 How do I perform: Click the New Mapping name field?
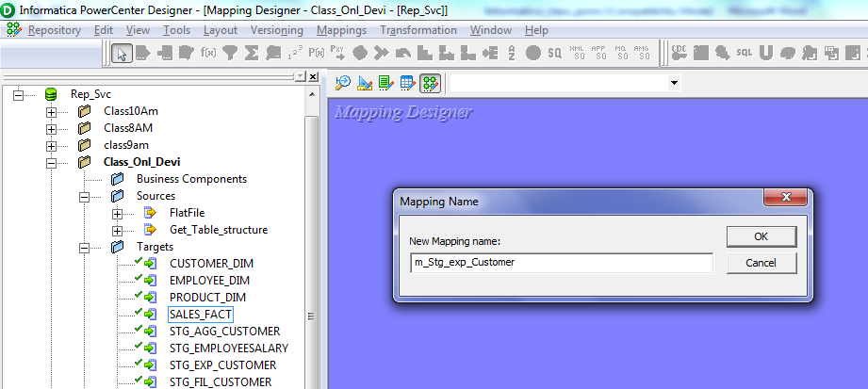[562, 263]
